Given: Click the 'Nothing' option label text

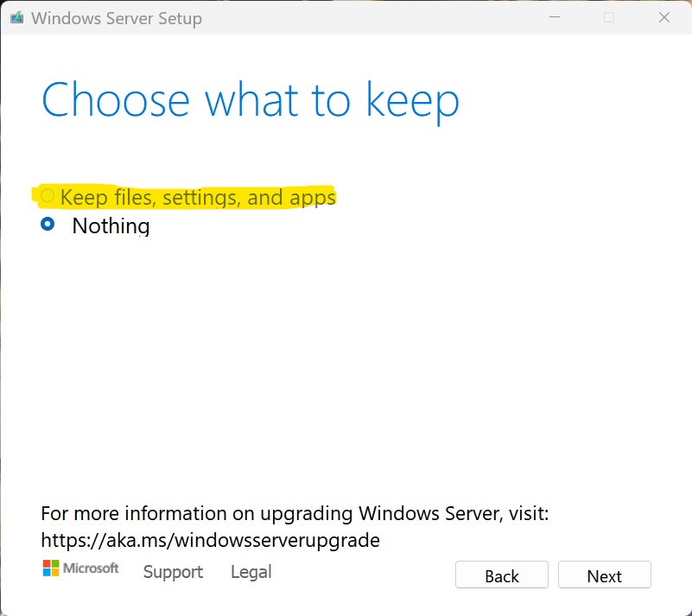Looking at the screenshot, I should [x=111, y=225].
